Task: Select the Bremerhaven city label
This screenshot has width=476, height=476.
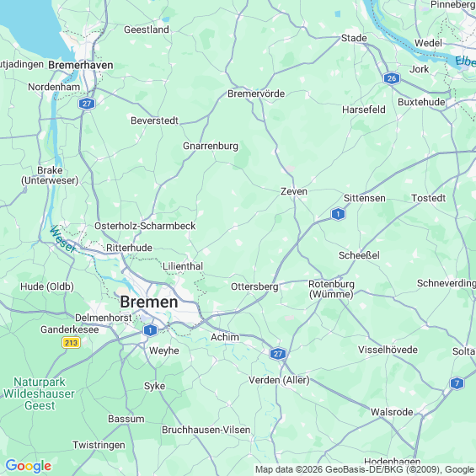Action: [x=81, y=65]
